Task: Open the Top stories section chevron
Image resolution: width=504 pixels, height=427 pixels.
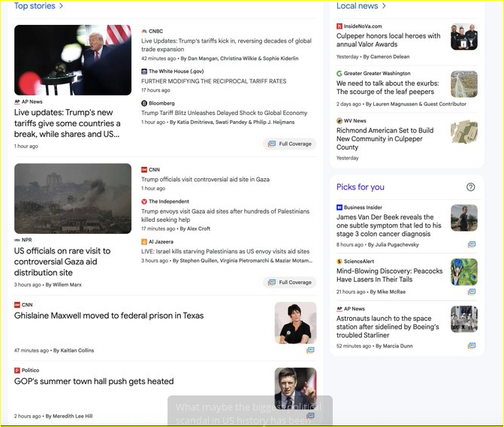Action: point(61,6)
